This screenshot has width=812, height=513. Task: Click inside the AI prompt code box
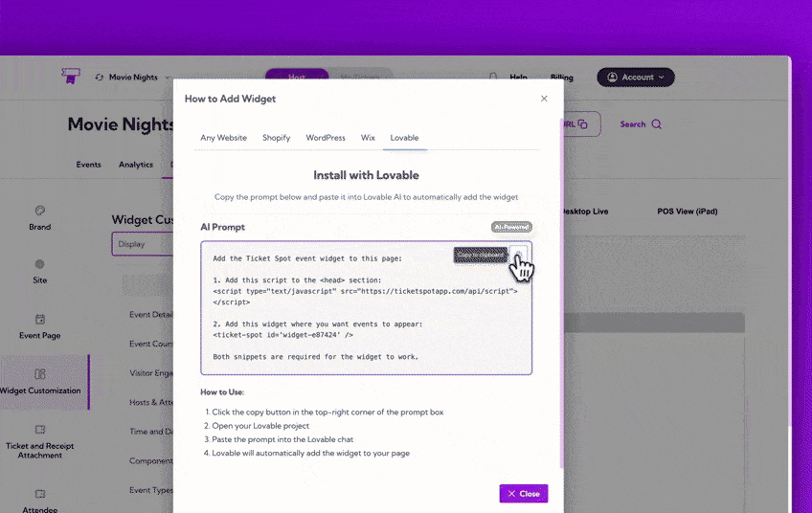tap(366, 307)
